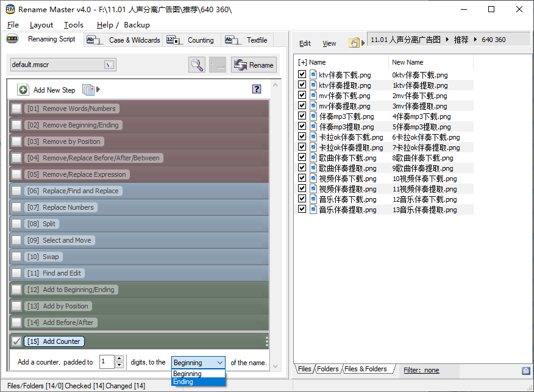Click the three-dot handle on Add Counter step
The image size is (534, 392).
click(266, 341)
